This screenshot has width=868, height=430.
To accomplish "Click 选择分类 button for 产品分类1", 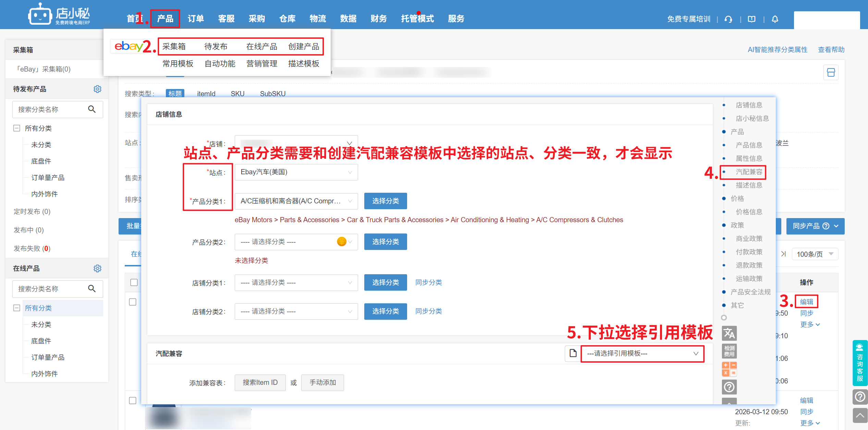I will (385, 201).
